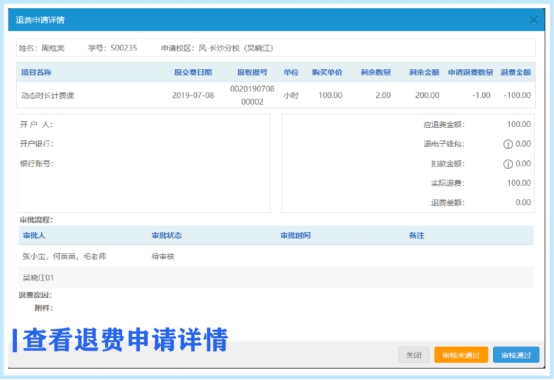Click the info icon beside 扣款金额
Image resolution: width=554 pixels, height=380 pixels.
508,164
